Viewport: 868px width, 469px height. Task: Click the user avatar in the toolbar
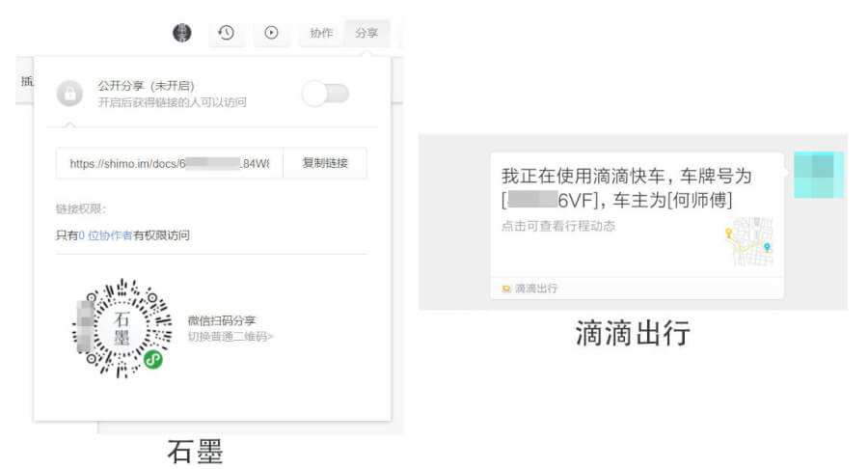(x=182, y=33)
